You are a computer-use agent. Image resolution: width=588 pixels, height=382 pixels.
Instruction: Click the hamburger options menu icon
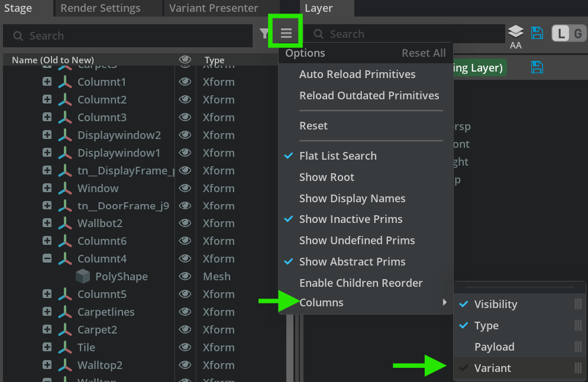pyautogui.click(x=286, y=34)
